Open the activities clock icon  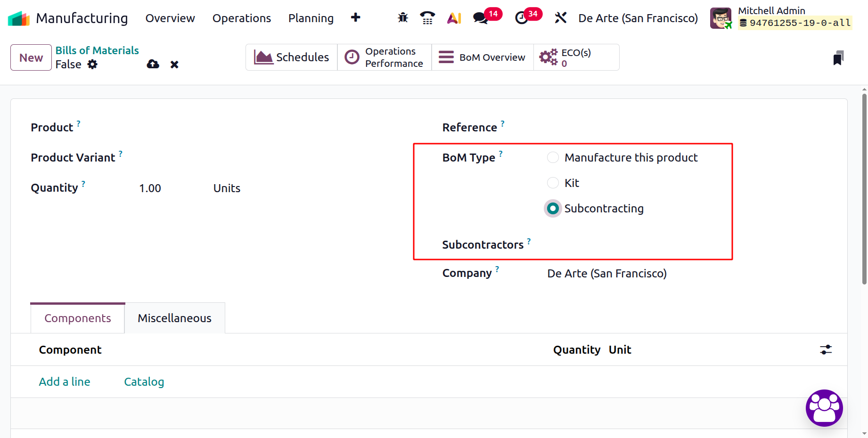pyautogui.click(x=522, y=18)
